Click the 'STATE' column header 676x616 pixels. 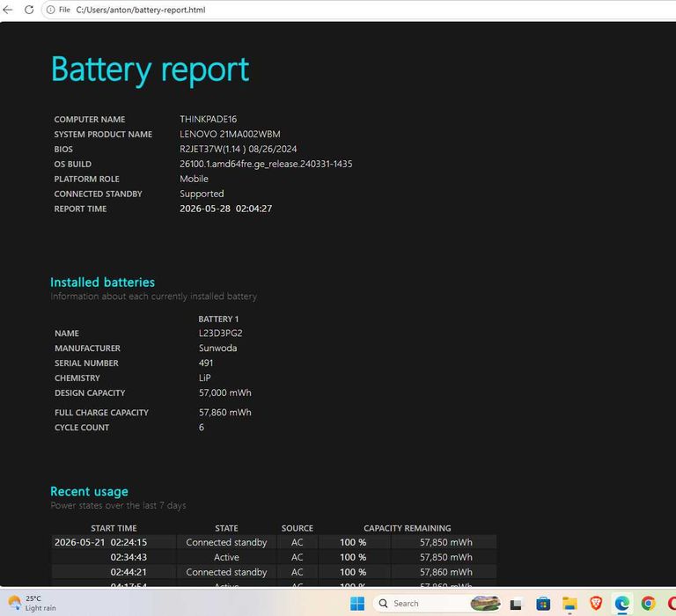click(x=226, y=529)
